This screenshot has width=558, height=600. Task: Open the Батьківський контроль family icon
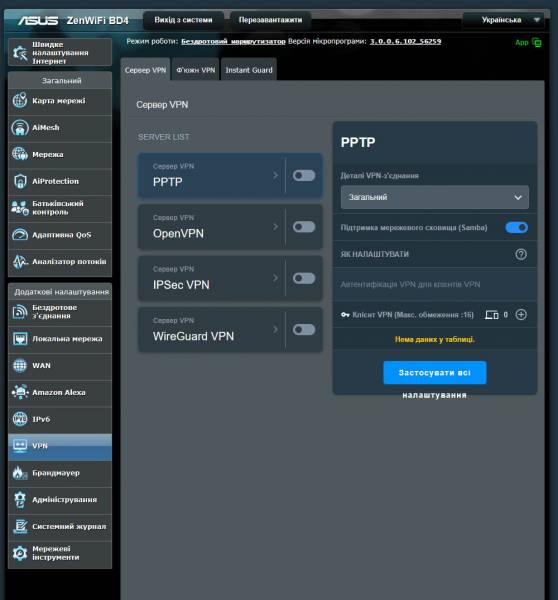20,208
